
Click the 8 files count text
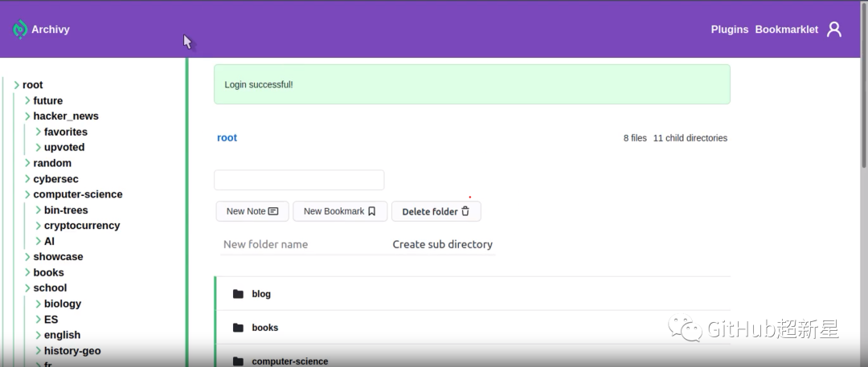click(x=635, y=138)
